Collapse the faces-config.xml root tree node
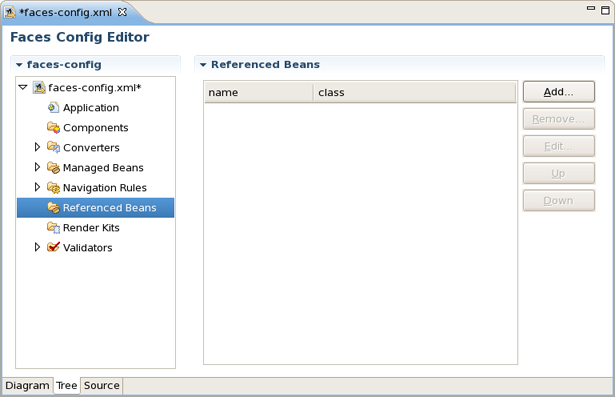This screenshot has height=397, width=615. pos(23,87)
